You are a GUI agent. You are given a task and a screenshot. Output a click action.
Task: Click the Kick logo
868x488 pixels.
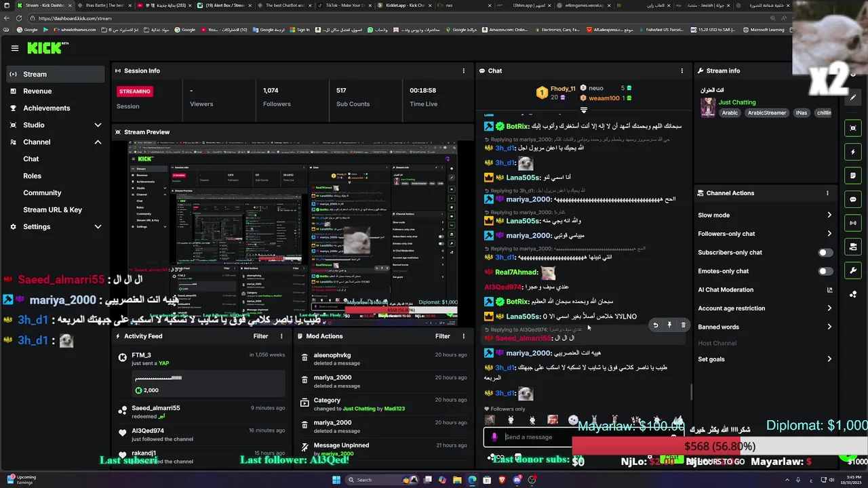(x=46, y=48)
